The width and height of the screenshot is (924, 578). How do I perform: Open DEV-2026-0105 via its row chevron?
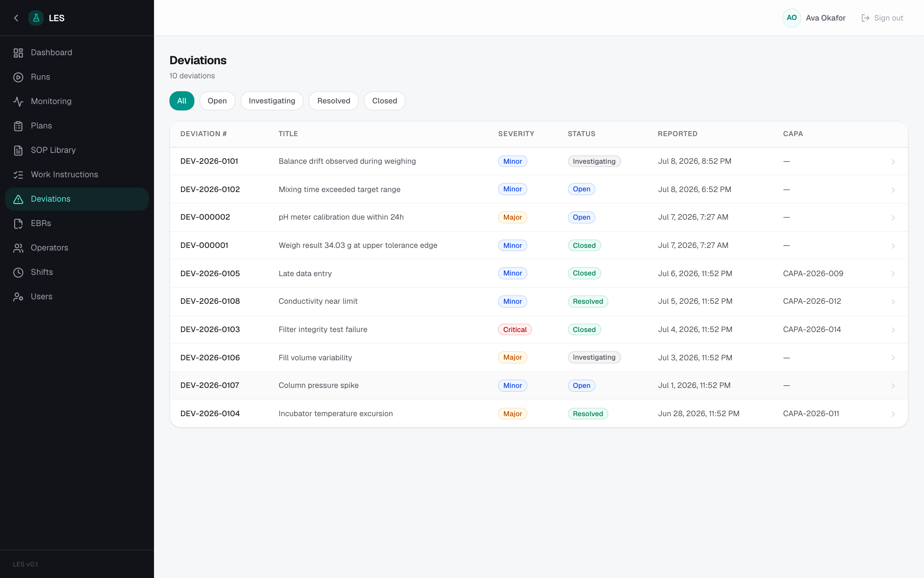(893, 274)
